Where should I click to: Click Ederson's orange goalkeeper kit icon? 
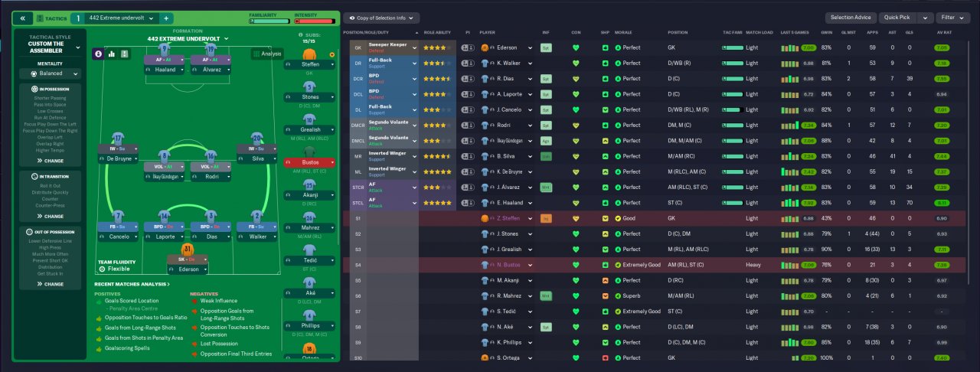click(x=484, y=47)
